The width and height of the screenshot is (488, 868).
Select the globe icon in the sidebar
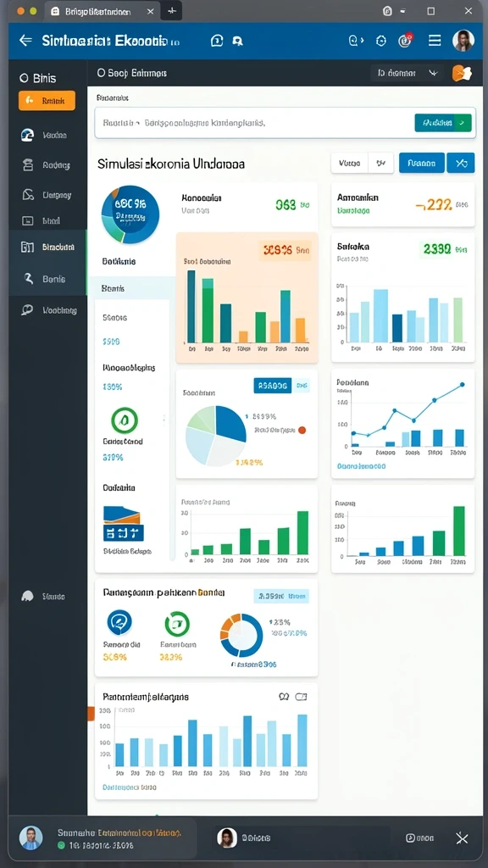tap(27, 135)
